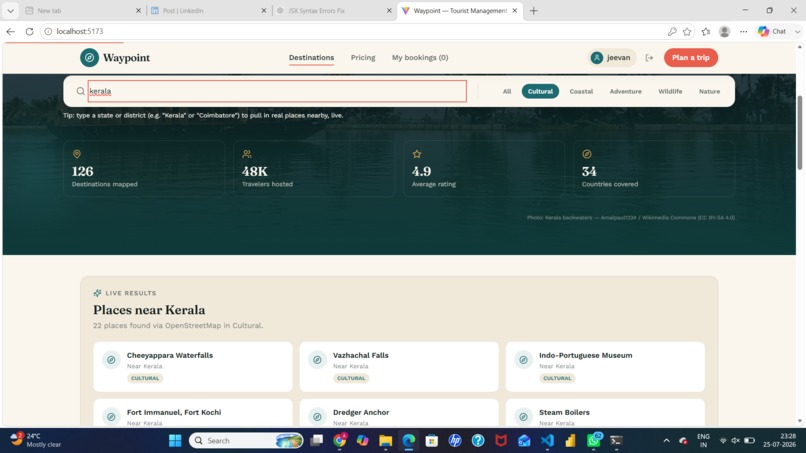Switch to the Post | LinkedIn tab
Viewport: 806px width, 453px height.
coord(209,10)
